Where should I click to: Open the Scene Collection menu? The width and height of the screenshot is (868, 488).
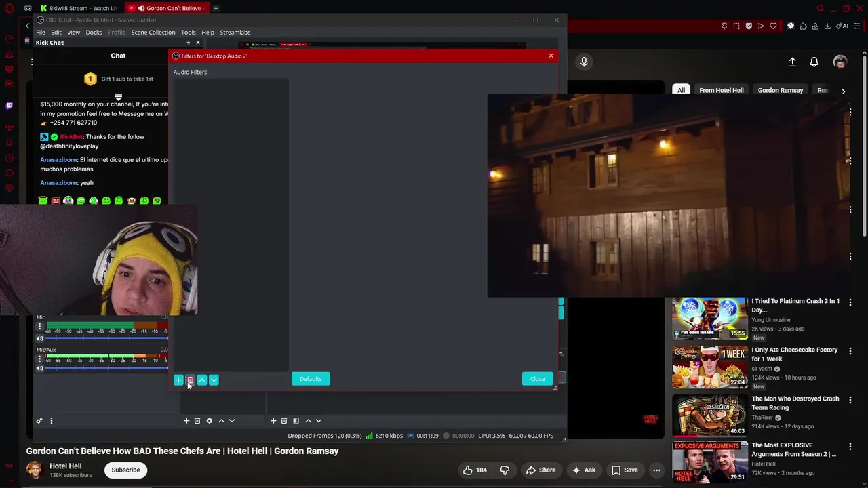(153, 32)
